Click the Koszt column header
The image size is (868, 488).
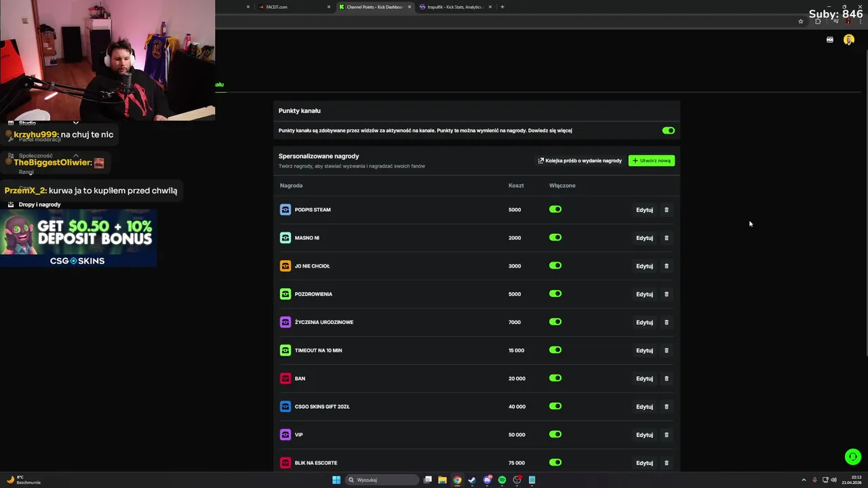click(516, 185)
